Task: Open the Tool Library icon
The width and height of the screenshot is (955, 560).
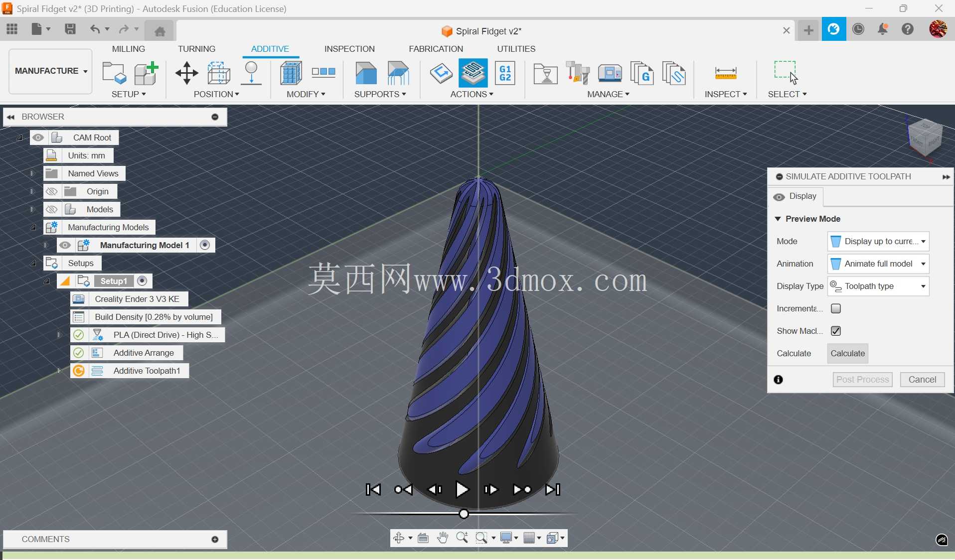Action: tap(578, 73)
